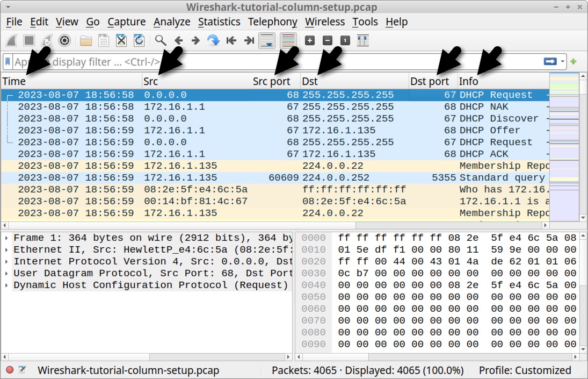
Task: Select the Who has 172.16 ARP row
Action: point(275,189)
